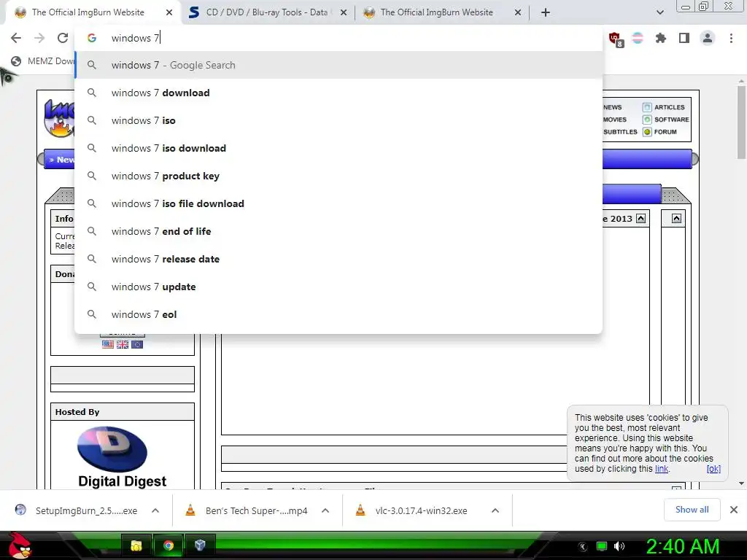Click the Angry Birds start button
The height and width of the screenshot is (560, 747).
click(20, 545)
